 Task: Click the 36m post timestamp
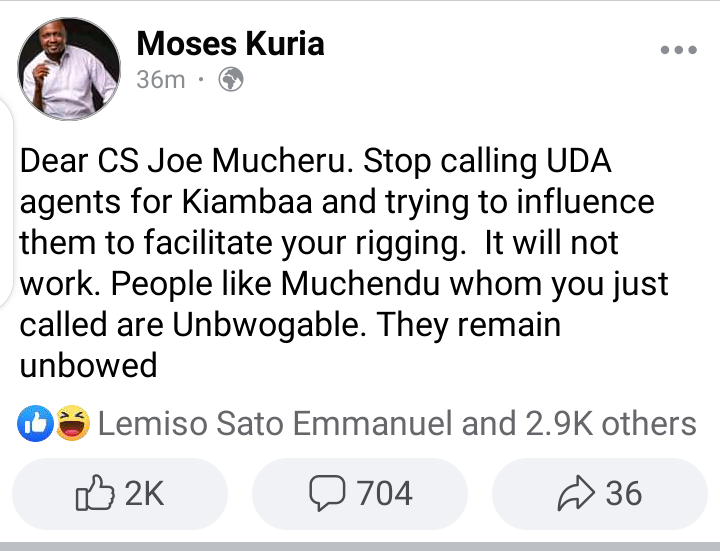click(x=160, y=80)
